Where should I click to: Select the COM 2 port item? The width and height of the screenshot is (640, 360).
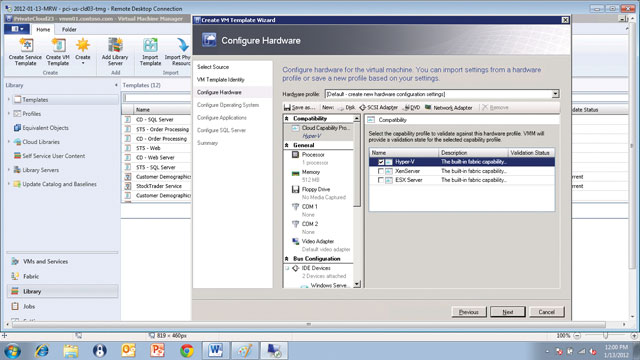coord(305,224)
